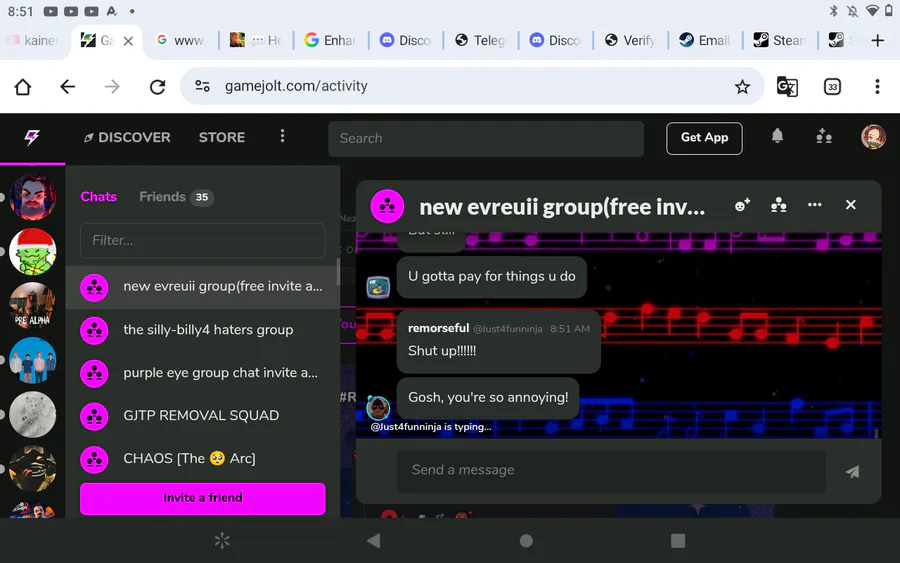Focus the chat Filter field
900x563 pixels.
coord(203,240)
